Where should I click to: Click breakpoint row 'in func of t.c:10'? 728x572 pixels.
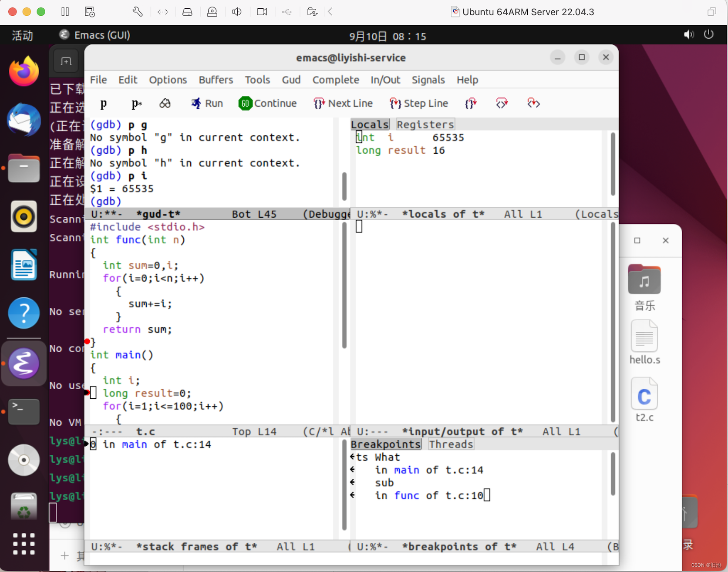point(429,496)
